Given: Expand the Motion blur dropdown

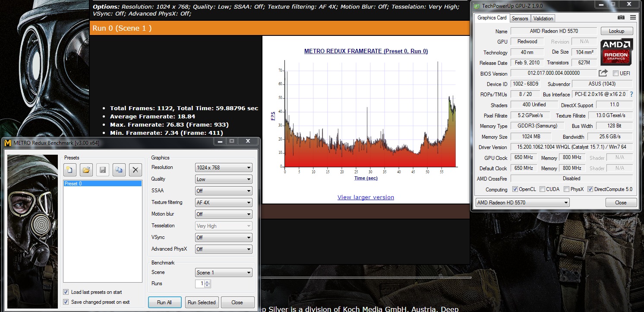Looking at the screenshot, I should (x=224, y=214).
